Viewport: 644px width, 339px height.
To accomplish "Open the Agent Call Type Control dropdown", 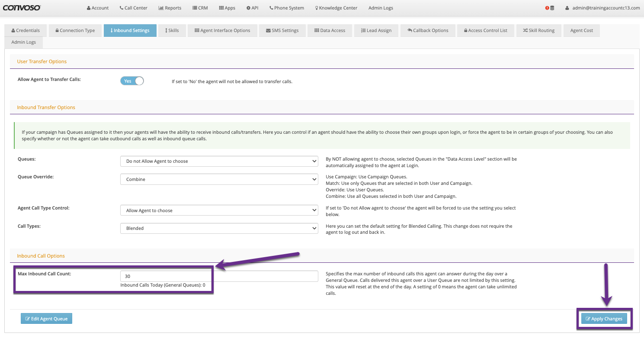I will point(219,210).
